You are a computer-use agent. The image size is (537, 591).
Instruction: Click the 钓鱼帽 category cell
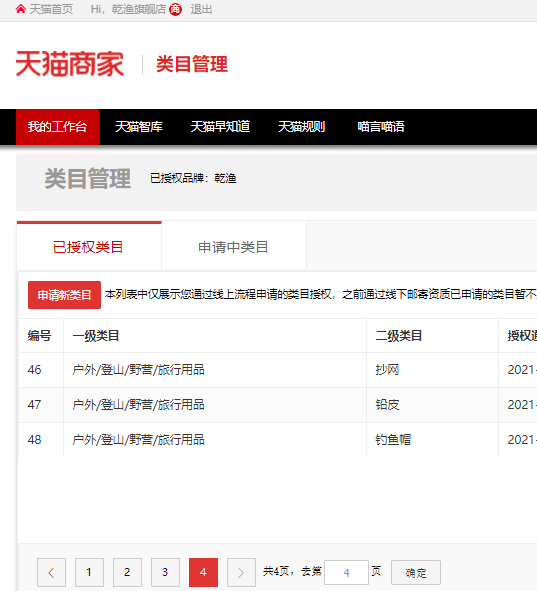[x=393, y=439]
